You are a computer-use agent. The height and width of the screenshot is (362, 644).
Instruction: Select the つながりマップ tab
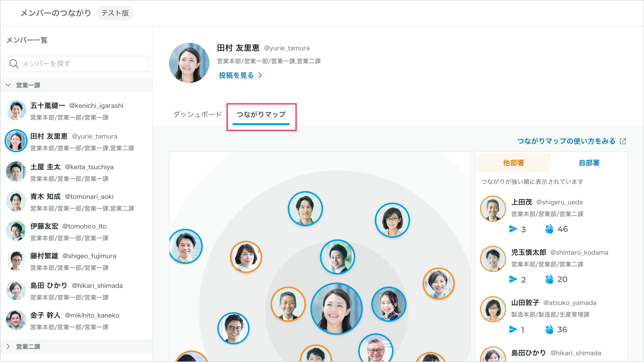point(261,115)
